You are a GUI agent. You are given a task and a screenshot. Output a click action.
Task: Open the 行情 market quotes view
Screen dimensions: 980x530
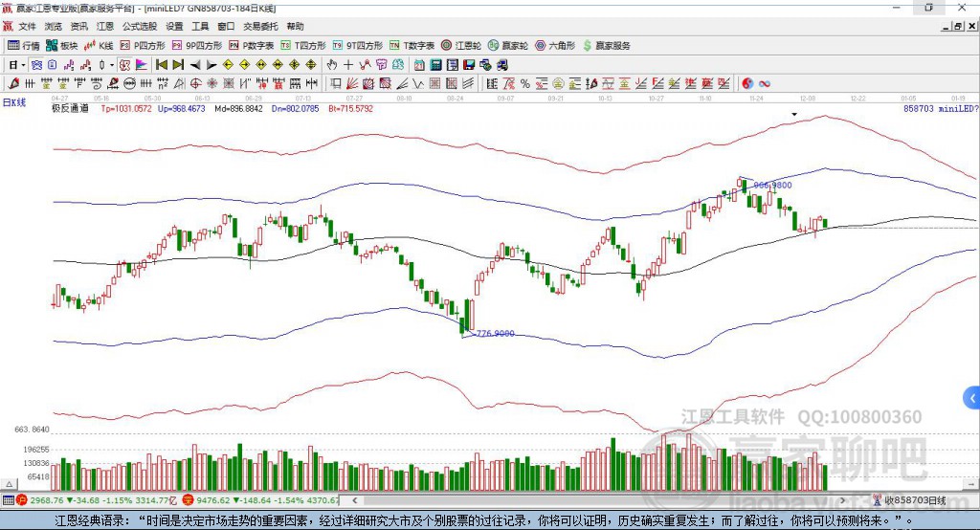coord(24,46)
